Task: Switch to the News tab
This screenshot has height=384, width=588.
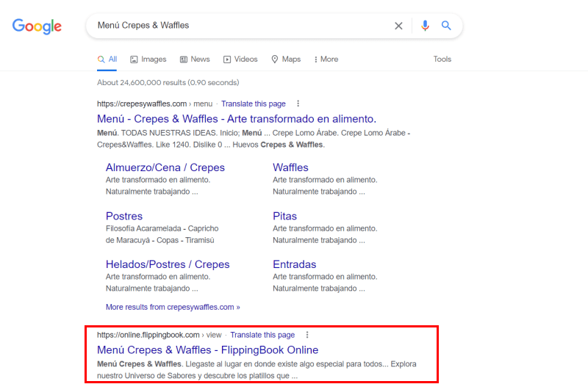Action: (195, 59)
